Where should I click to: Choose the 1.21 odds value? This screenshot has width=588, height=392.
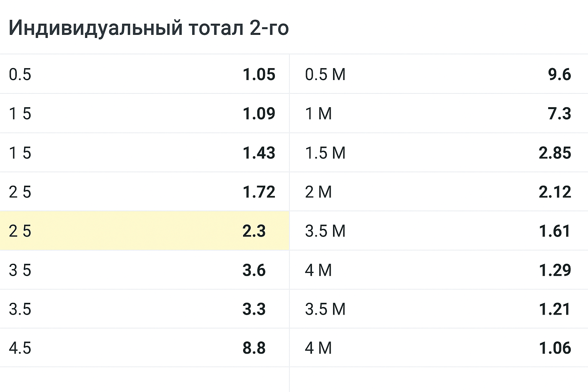pyautogui.click(x=555, y=309)
